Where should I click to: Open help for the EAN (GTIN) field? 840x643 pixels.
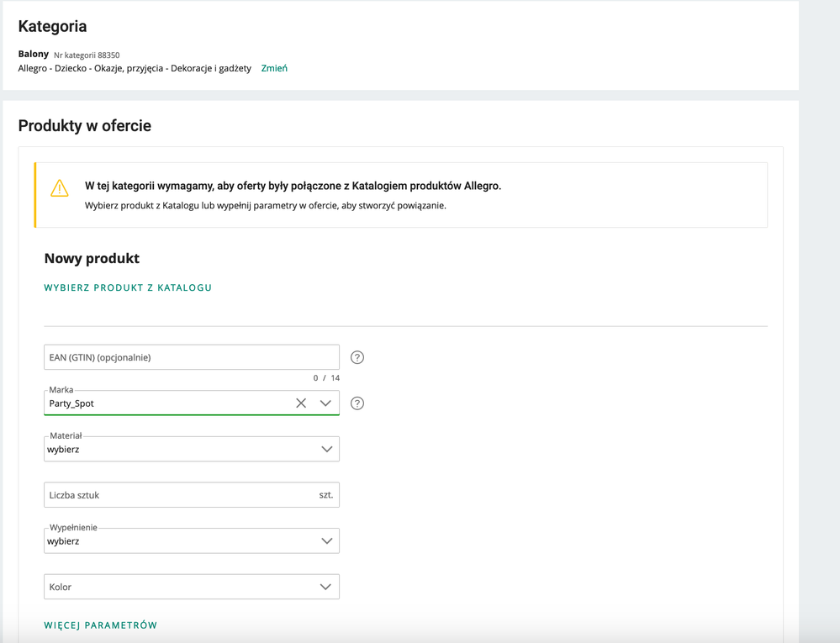coord(357,357)
